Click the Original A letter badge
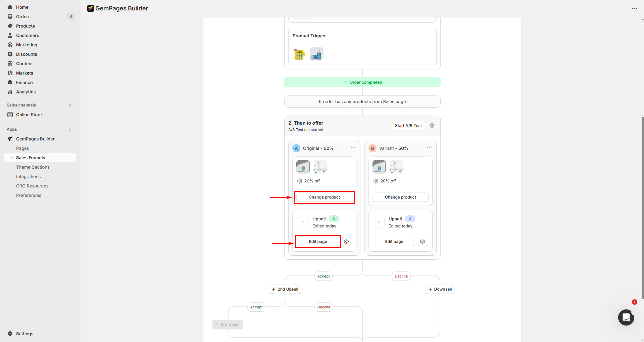 pyautogui.click(x=296, y=148)
